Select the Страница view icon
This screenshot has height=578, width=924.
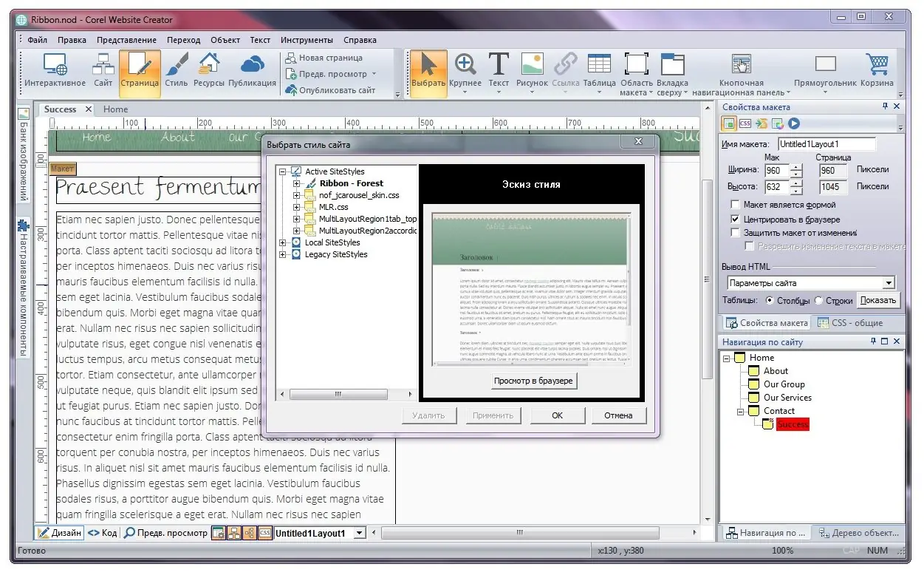(140, 72)
